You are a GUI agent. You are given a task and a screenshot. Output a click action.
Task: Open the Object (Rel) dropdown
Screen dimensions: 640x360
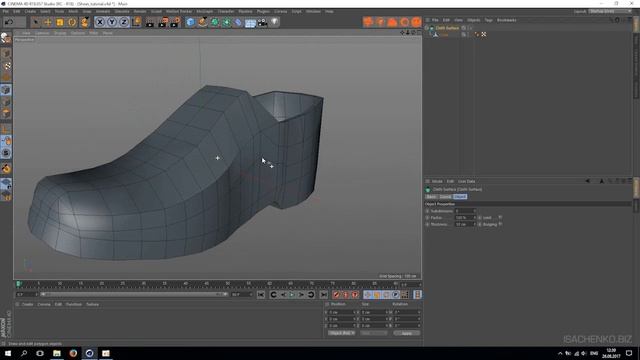(341, 333)
